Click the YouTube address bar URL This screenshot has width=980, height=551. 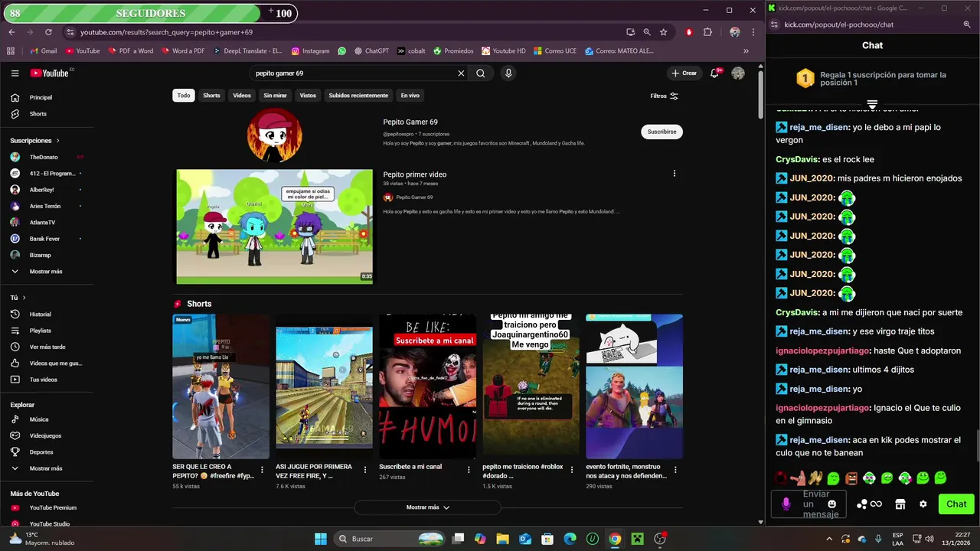[166, 32]
